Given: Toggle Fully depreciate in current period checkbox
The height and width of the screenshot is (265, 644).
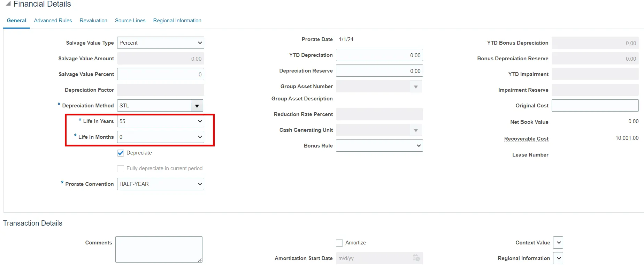Looking at the screenshot, I should (x=121, y=168).
